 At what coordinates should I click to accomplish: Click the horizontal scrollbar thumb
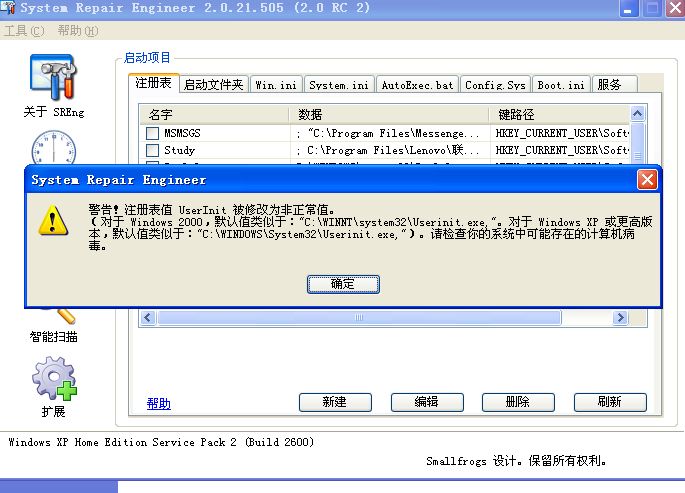[x=359, y=317]
